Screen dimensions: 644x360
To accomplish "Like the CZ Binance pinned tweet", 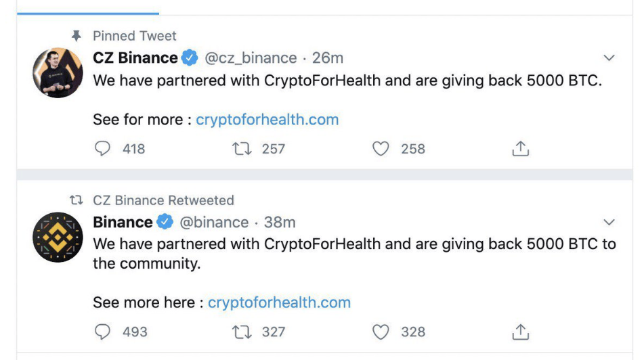I will (x=381, y=148).
